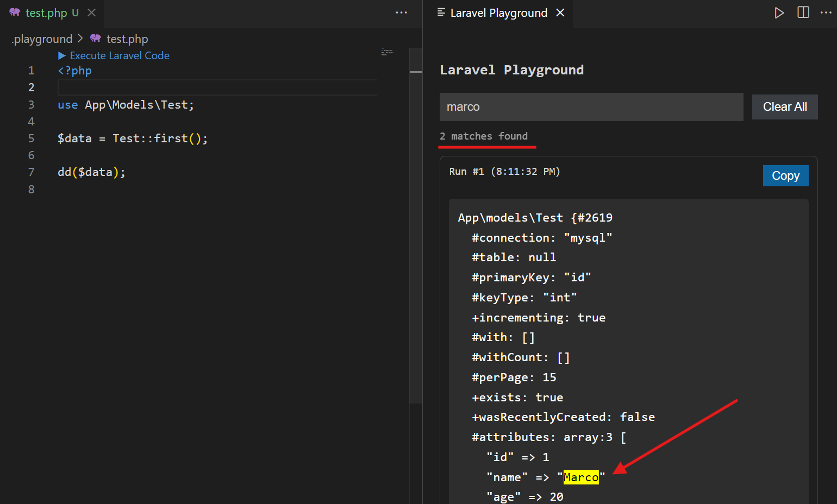Click the Clear All button
This screenshot has height=504, width=837.
785,107
